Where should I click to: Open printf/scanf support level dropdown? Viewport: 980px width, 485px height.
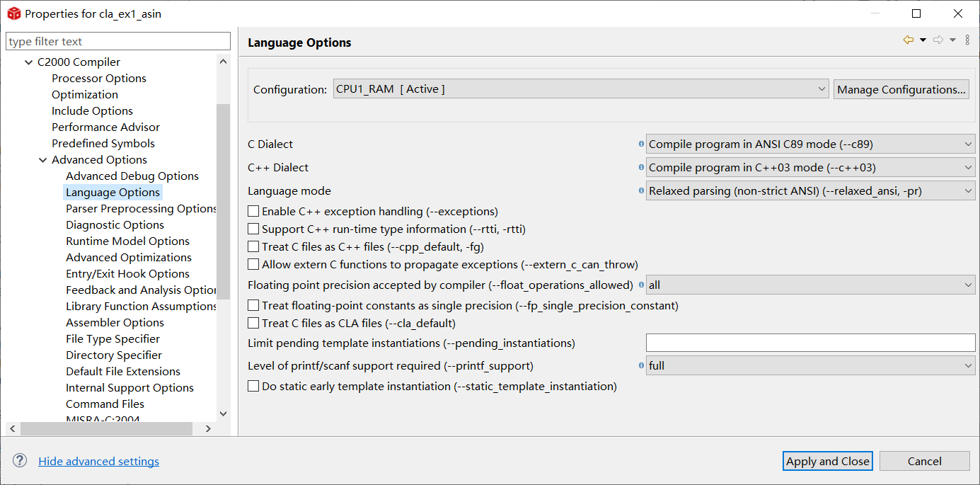click(x=811, y=365)
